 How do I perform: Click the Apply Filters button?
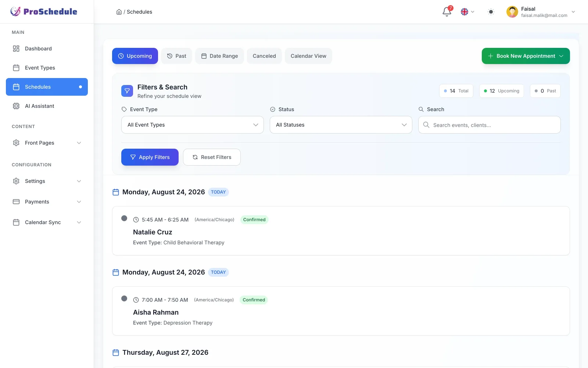coord(150,157)
